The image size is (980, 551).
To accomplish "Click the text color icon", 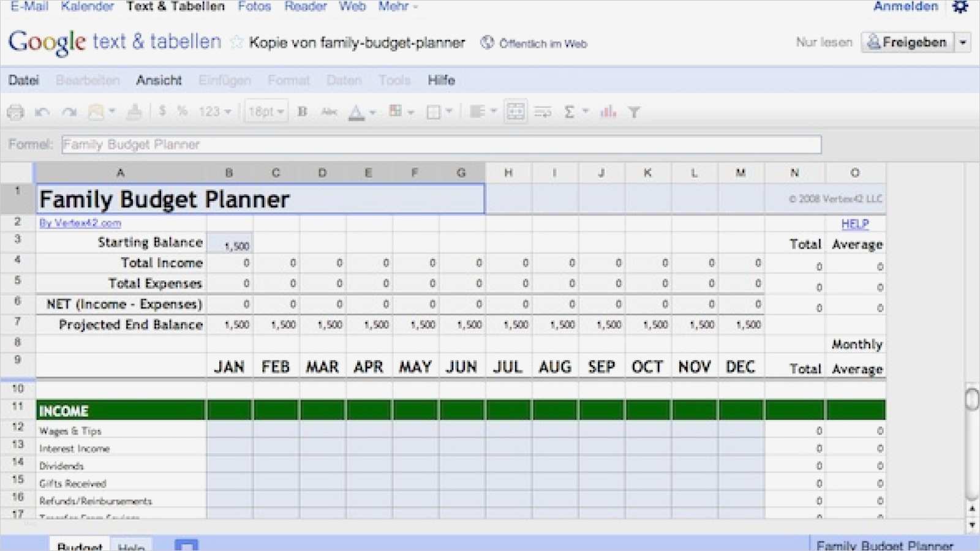I will click(x=356, y=112).
